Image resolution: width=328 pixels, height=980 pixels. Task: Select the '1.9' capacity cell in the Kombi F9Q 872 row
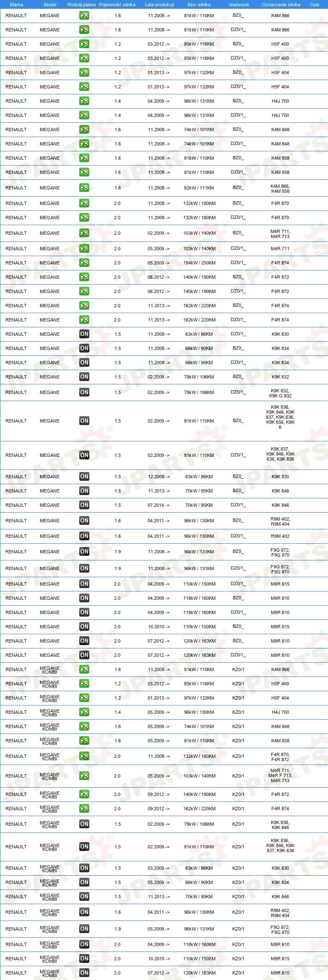point(117,929)
